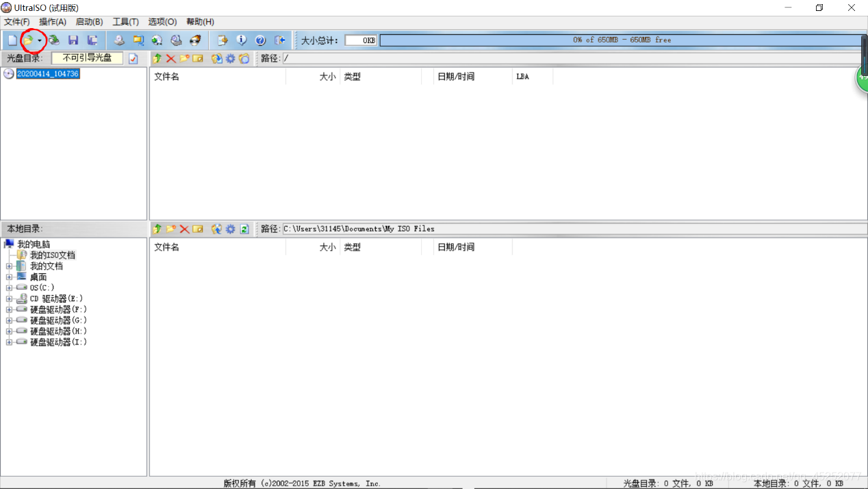Open an ISO file with the folder icon
Image resolution: width=868 pixels, height=489 pixels.
(28, 40)
